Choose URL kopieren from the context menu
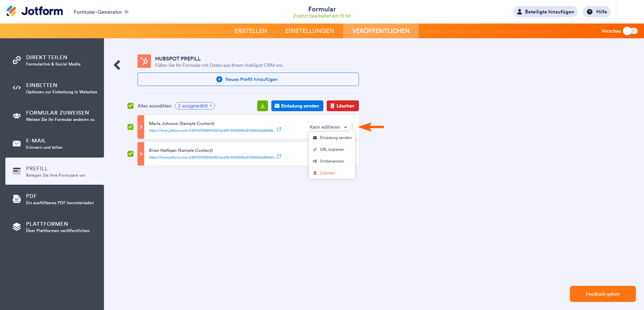Screen dimensions: 644x310 [x=332, y=149]
